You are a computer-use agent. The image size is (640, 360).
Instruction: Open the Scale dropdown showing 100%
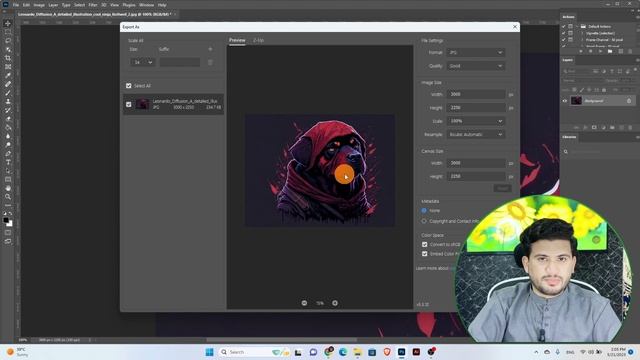pos(476,121)
